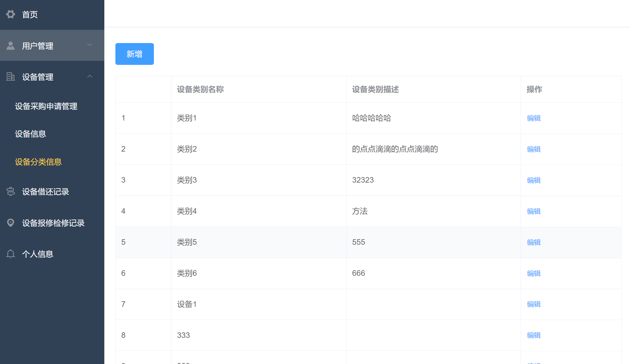Open 设备采购申请管理 from the sidebar

pos(46,106)
